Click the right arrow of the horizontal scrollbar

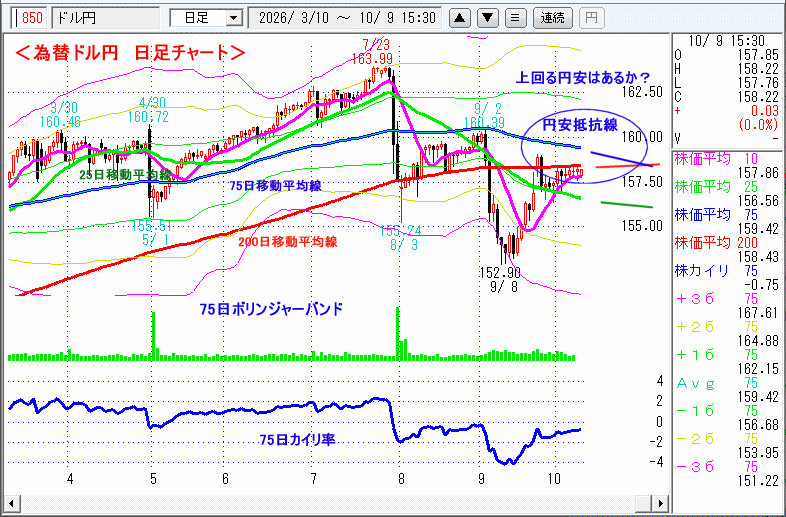pos(662,503)
